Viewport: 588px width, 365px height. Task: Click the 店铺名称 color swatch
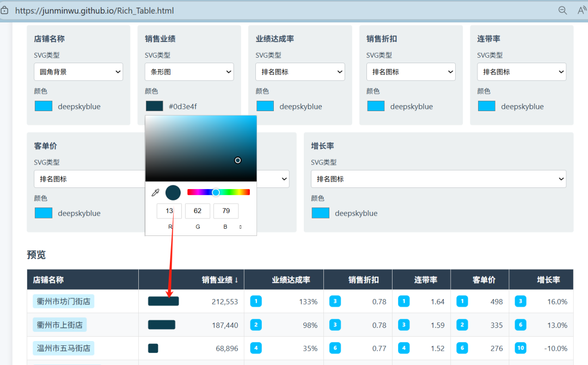pyautogui.click(x=44, y=106)
